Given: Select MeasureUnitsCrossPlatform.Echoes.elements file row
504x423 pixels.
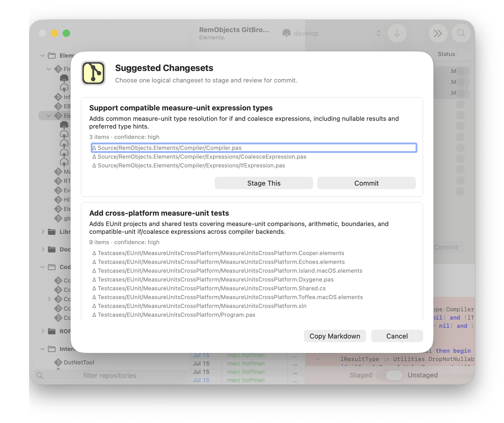Looking at the screenshot, I should [x=254, y=262].
